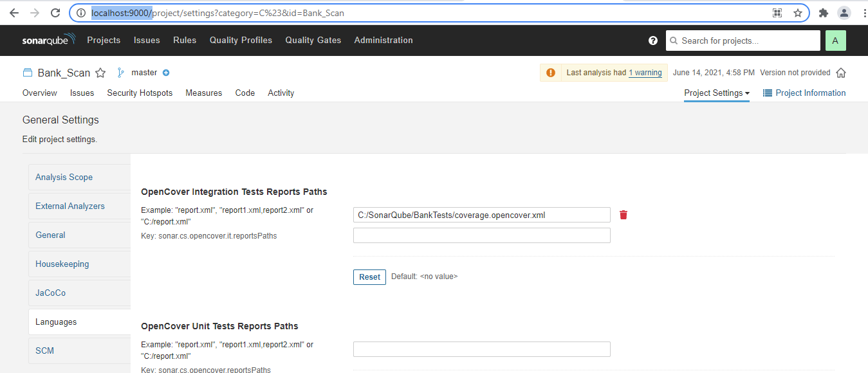Click the SonarQube logo

click(x=48, y=40)
